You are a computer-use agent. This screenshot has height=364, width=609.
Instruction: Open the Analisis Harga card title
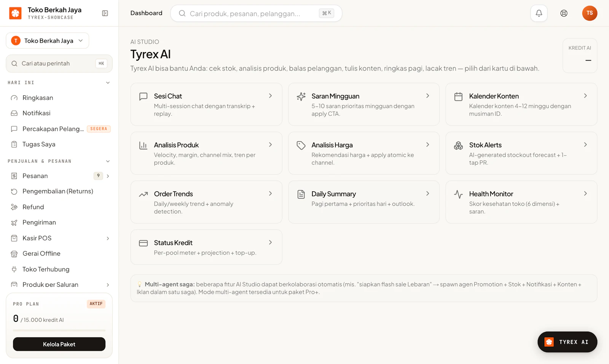(x=332, y=145)
